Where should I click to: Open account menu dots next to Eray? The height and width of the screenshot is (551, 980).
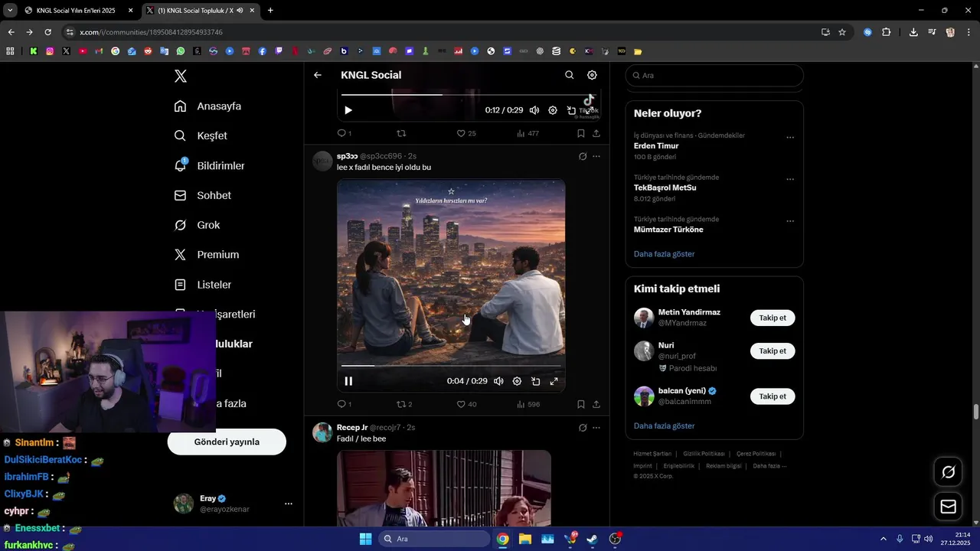pyautogui.click(x=289, y=504)
